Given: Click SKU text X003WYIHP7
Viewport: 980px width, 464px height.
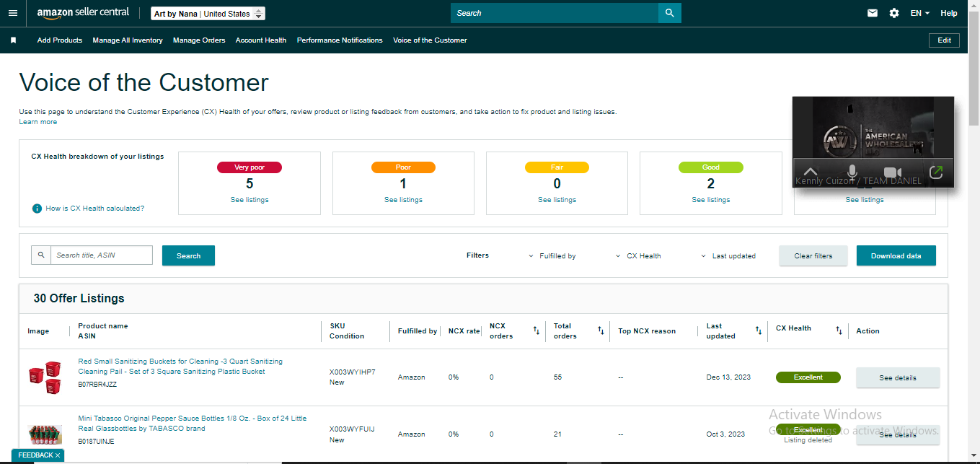Looking at the screenshot, I should point(352,372).
